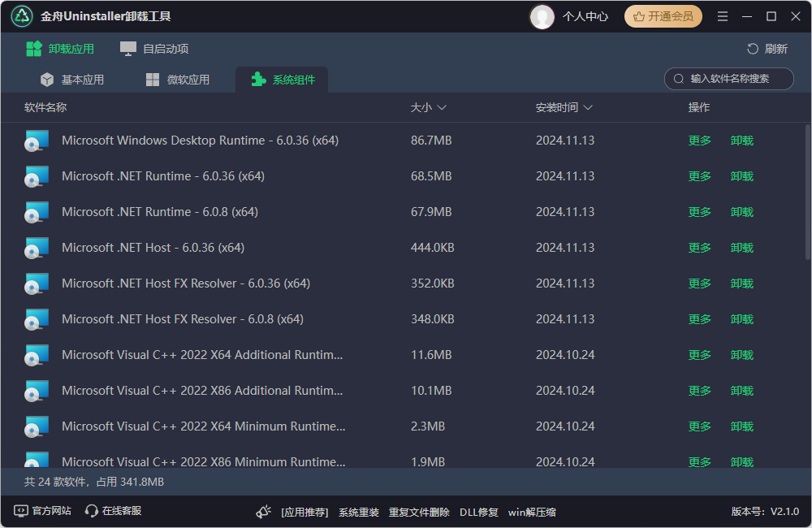The image size is (812, 528).
Task: Open 更多 for Windows Desktop Runtime 6.0.36
Action: (x=700, y=141)
